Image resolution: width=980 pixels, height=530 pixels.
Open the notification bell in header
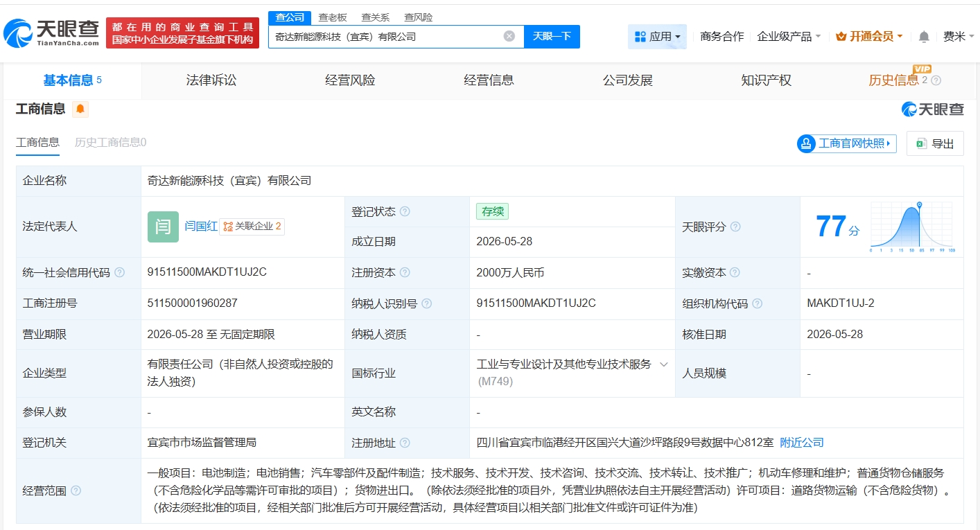coord(924,37)
